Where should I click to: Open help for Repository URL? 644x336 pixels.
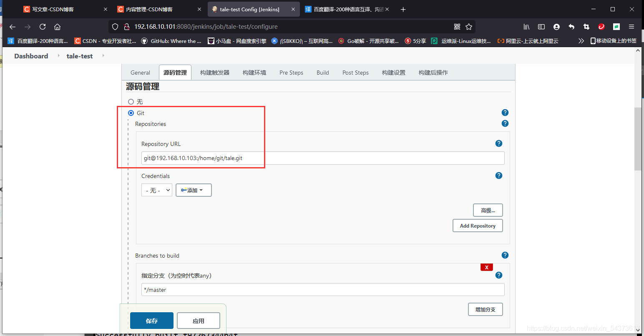coord(499,143)
